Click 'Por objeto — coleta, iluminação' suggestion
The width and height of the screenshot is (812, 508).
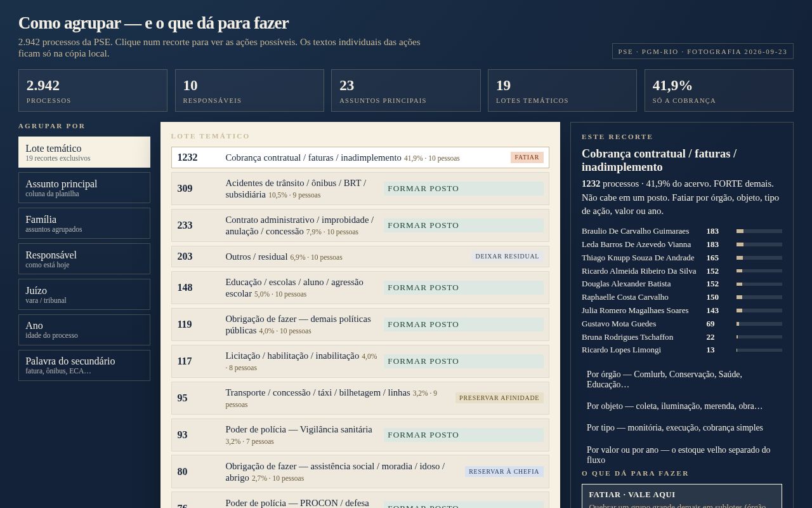coord(682,406)
